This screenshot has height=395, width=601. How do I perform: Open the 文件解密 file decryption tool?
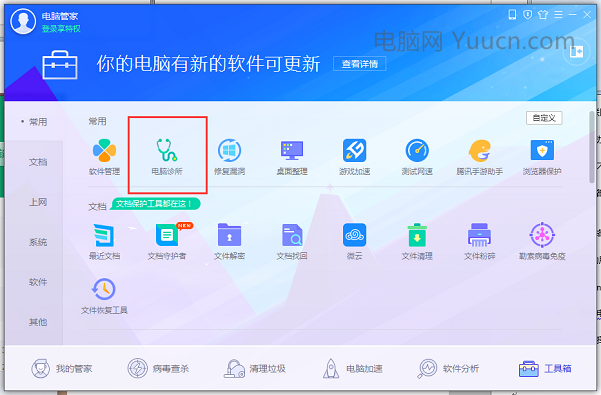(x=229, y=241)
